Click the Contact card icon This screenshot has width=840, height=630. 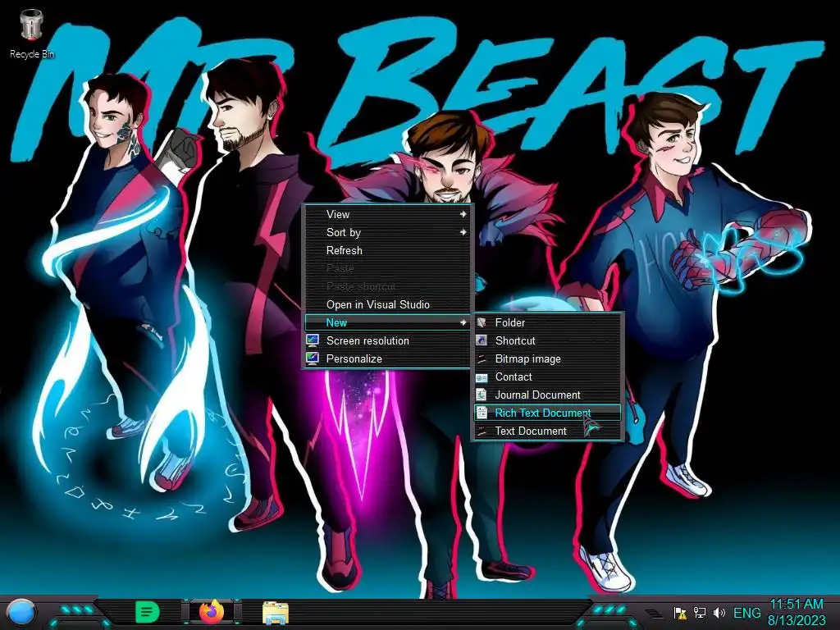482,377
